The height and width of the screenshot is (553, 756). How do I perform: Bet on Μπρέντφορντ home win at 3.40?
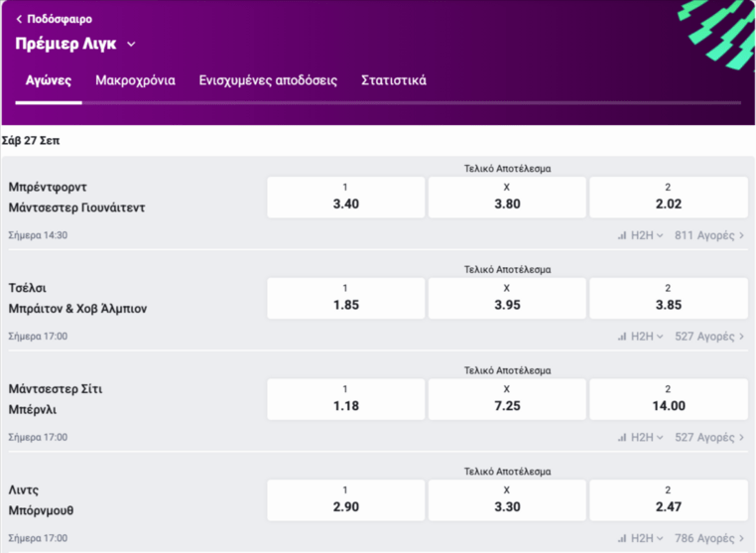(x=345, y=198)
